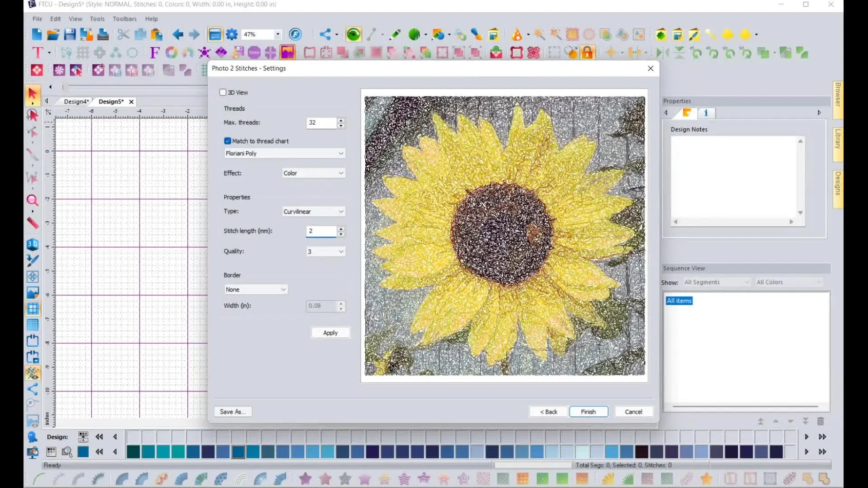The width and height of the screenshot is (868, 488).
Task: Click the Apply button
Action: click(x=330, y=332)
